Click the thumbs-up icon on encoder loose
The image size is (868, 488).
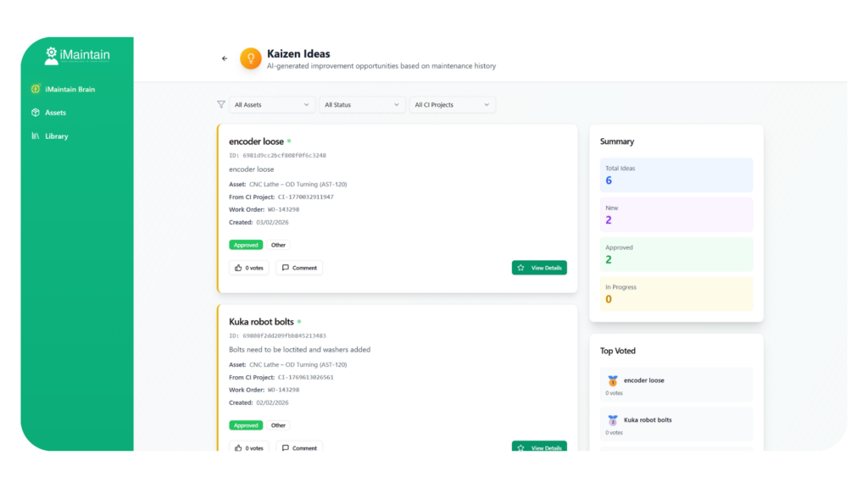(238, 268)
